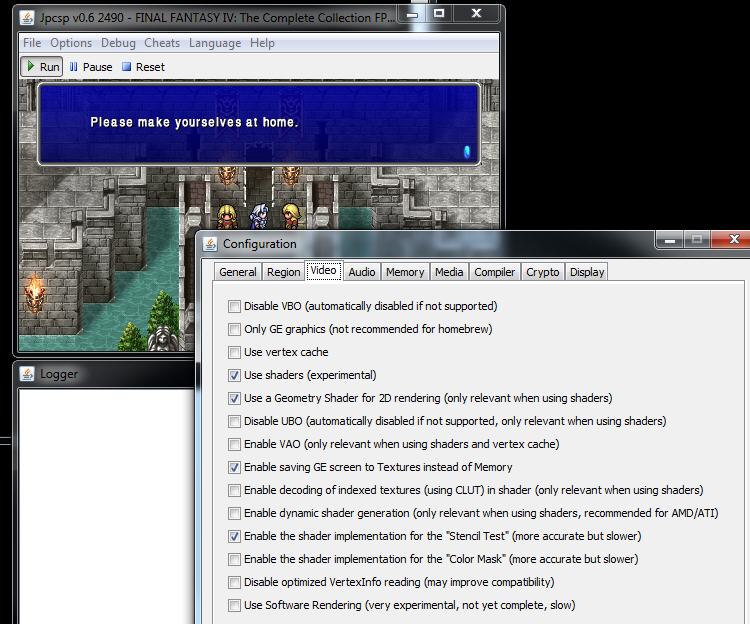This screenshot has width=750, height=624.
Task: Enable Use vertex cache option
Action: coord(234,352)
